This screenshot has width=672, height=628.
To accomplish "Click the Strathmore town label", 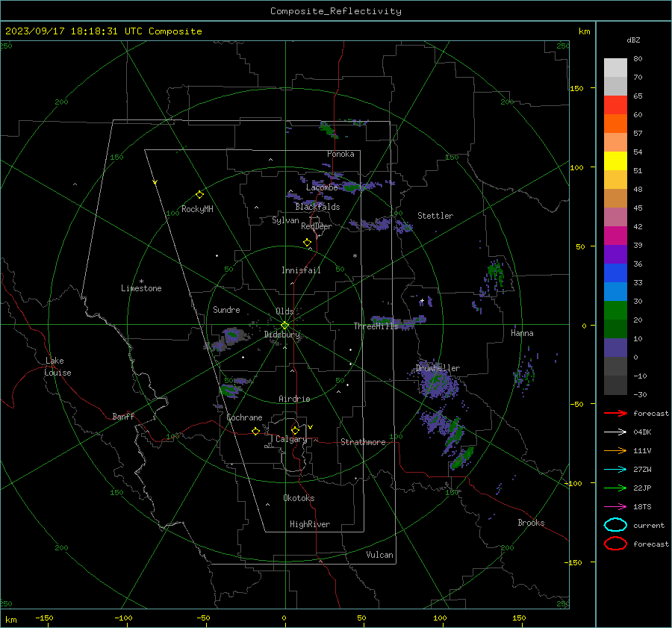I will point(363,442).
